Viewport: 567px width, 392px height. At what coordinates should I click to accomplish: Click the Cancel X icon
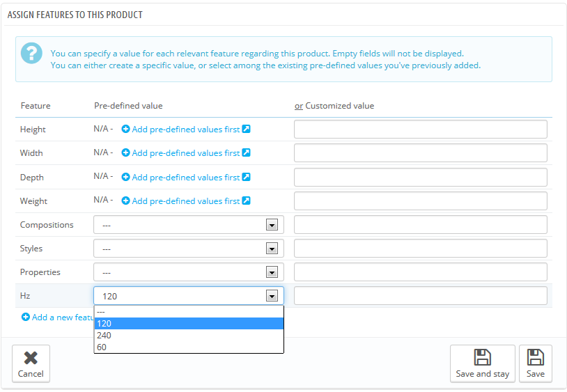pos(31,358)
